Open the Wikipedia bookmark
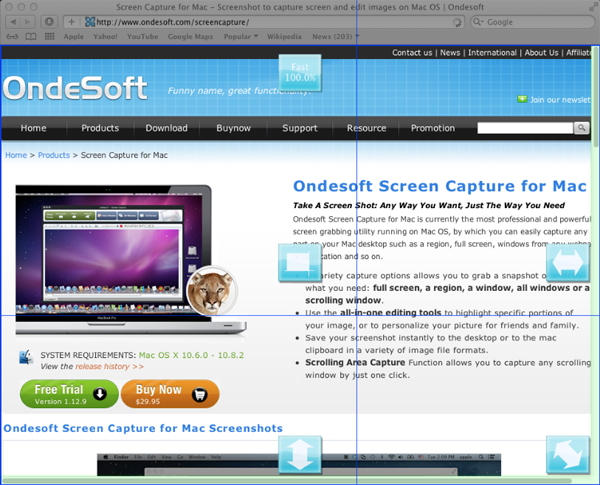 pyautogui.click(x=284, y=37)
